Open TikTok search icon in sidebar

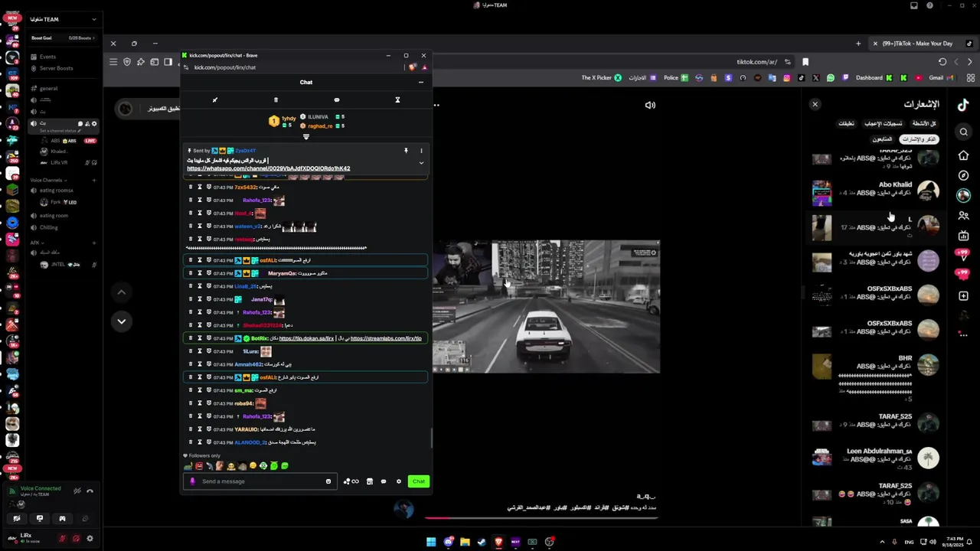pyautogui.click(x=964, y=132)
